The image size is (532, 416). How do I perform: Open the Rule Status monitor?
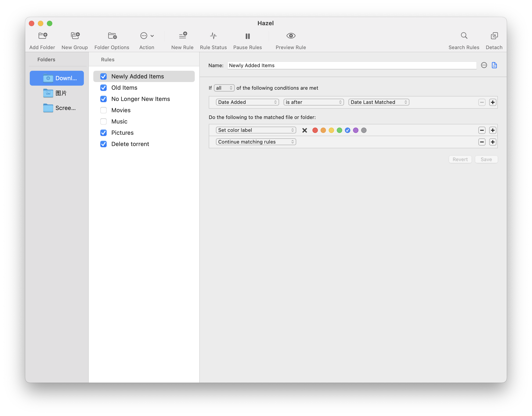(213, 36)
